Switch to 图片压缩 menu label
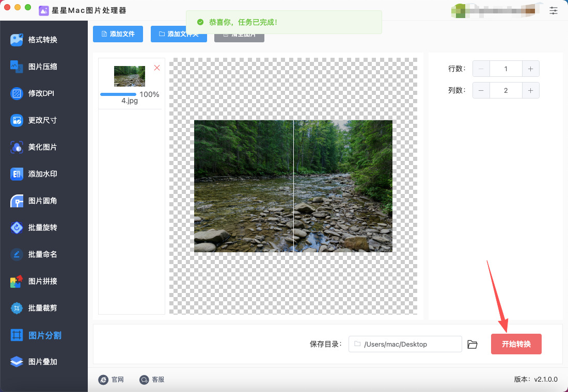 43,67
